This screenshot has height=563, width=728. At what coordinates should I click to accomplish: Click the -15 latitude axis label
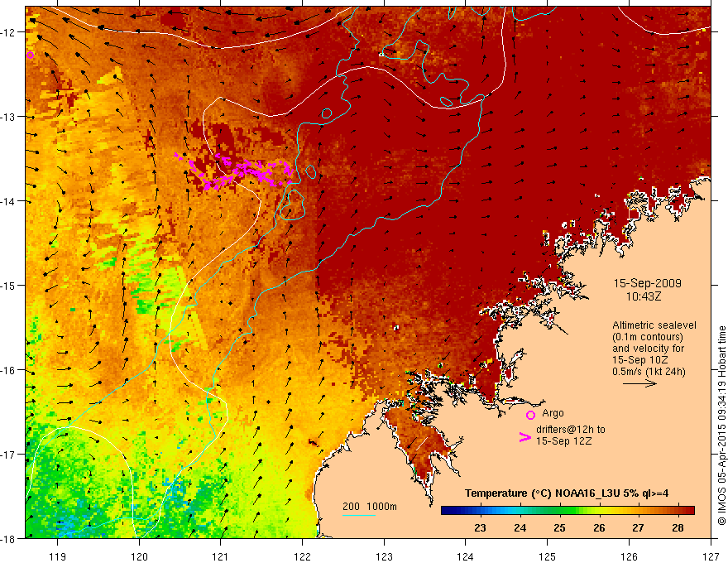pos(8,285)
